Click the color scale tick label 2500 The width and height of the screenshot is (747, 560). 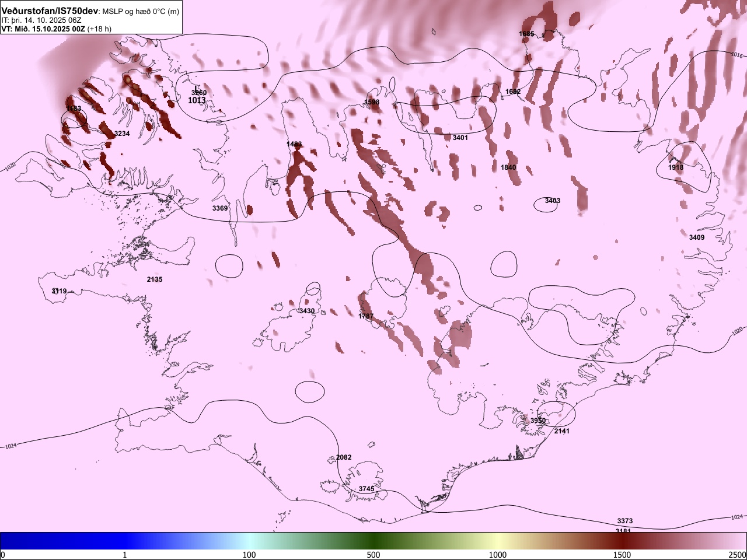738,555
